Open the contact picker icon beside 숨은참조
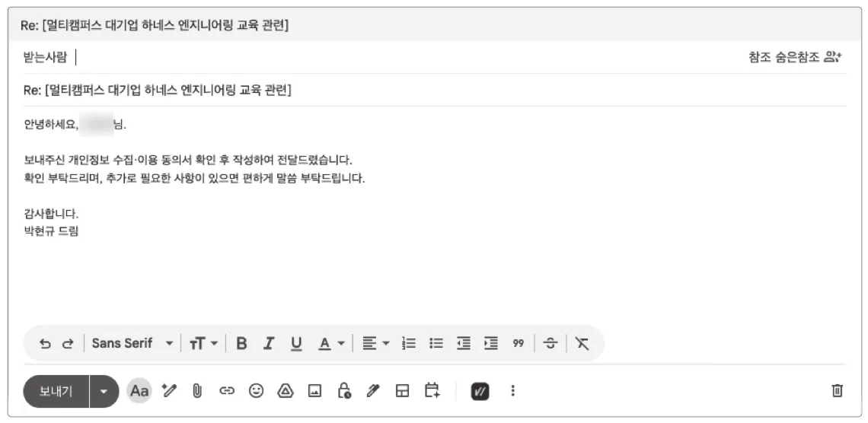The image size is (868, 423). pyautogui.click(x=832, y=56)
